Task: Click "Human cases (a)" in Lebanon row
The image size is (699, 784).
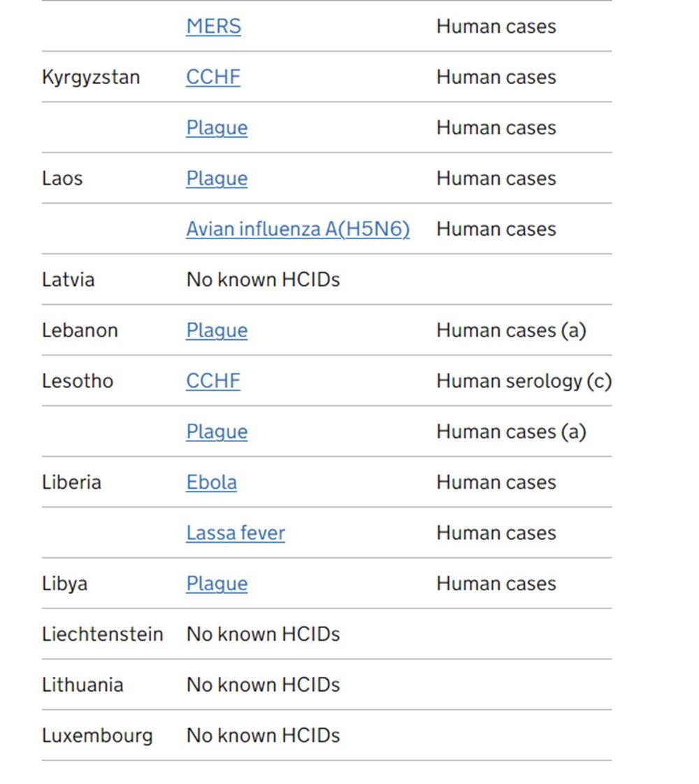Action: pyautogui.click(x=511, y=330)
